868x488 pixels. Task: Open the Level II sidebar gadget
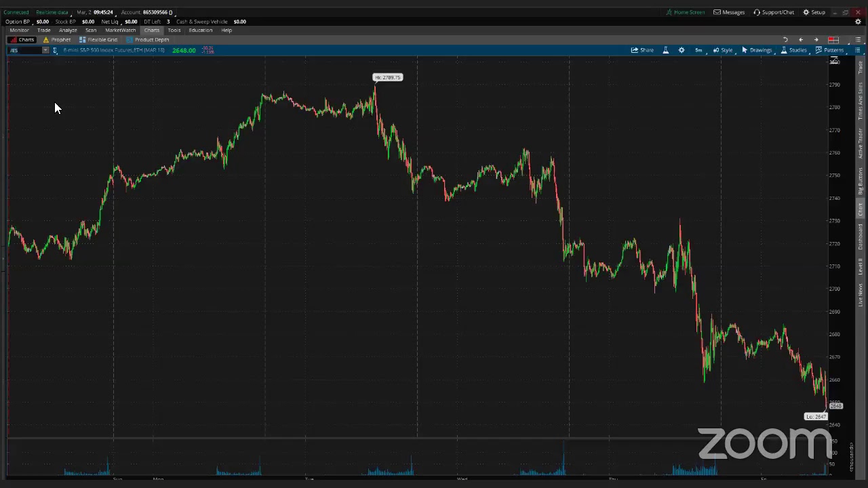[x=861, y=266]
